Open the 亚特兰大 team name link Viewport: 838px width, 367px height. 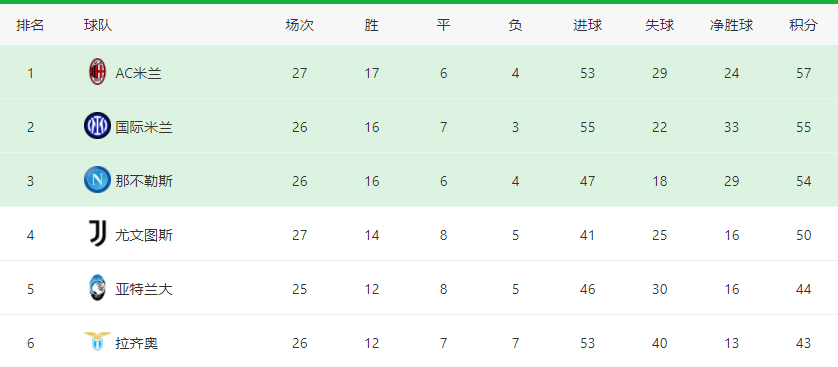144,289
